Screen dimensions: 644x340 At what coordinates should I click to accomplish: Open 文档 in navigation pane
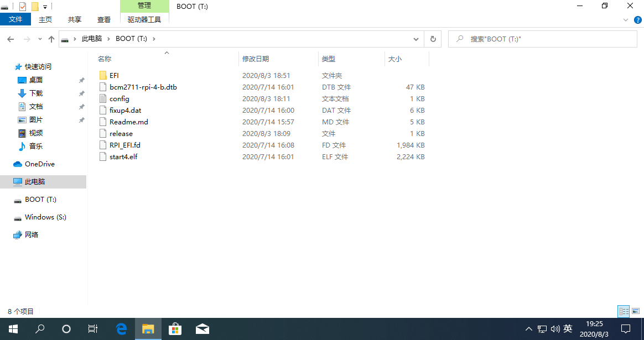pyautogui.click(x=36, y=106)
